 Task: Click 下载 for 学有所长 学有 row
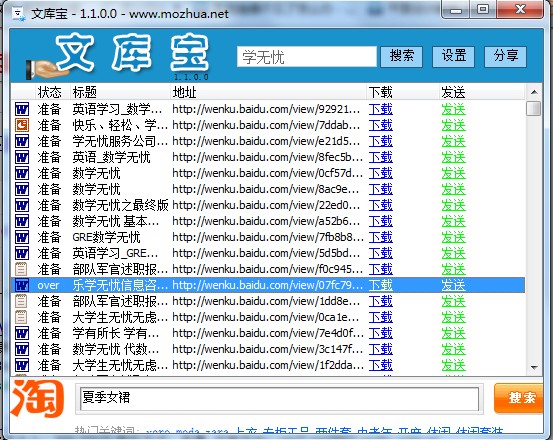(x=381, y=333)
